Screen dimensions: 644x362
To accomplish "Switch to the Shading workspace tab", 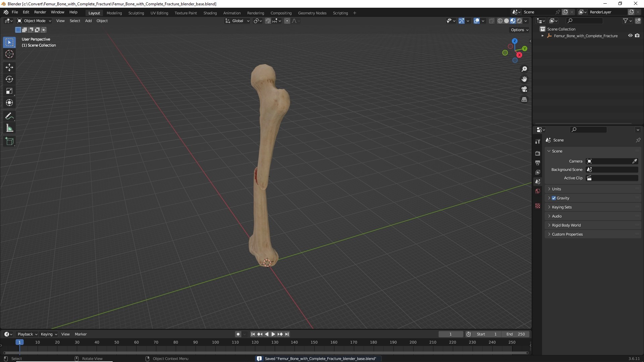I will pyautogui.click(x=210, y=13).
